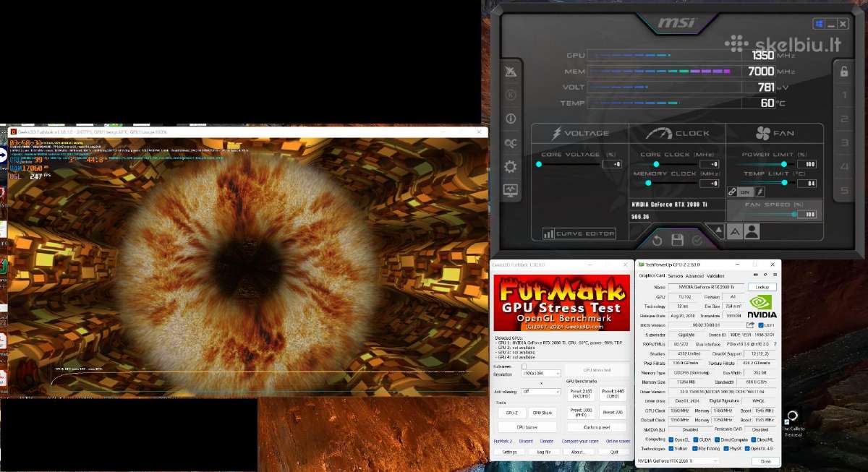The height and width of the screenshot is (472, 868).
Task: Close GPU-Z with the Close button
Action: tap(765, 461)
